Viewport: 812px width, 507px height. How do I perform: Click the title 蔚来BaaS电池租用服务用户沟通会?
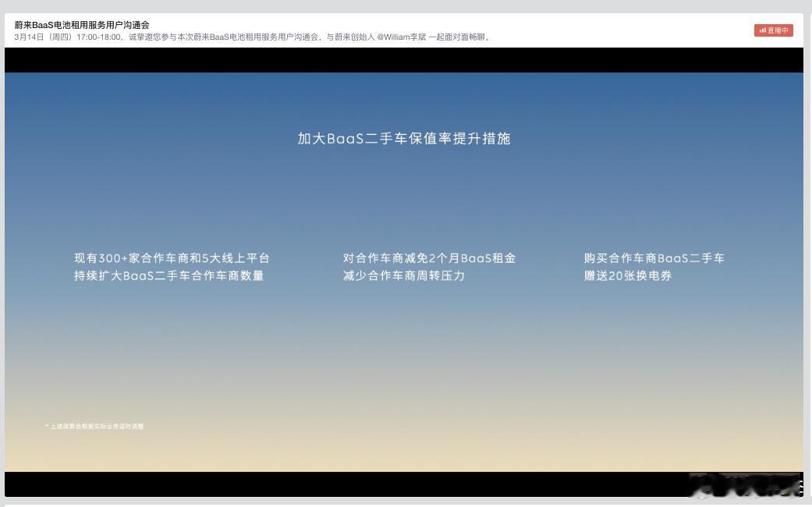tap(82, 25)
